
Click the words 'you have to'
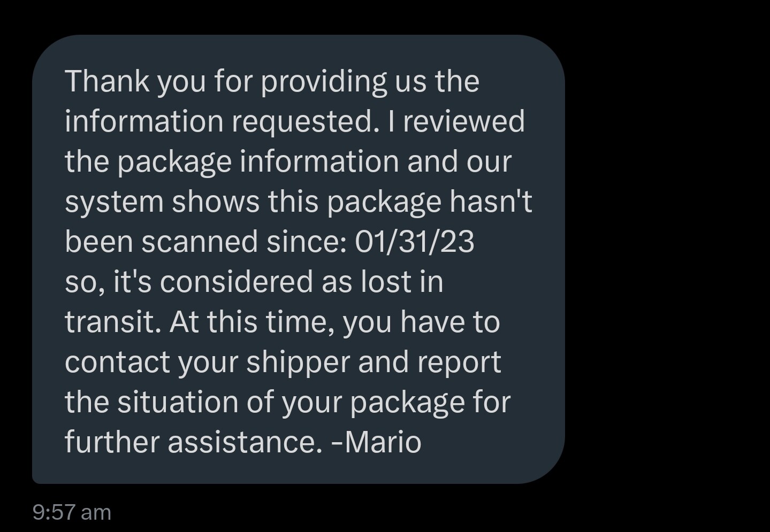pos(421,323)
